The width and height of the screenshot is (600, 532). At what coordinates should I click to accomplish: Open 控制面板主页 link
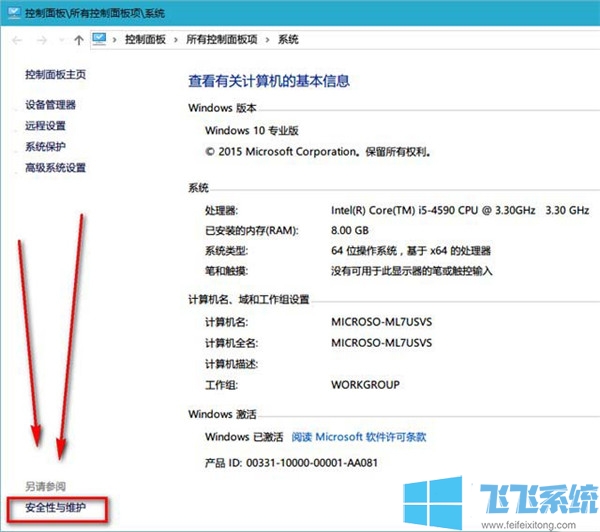click(x=55, y=74)
